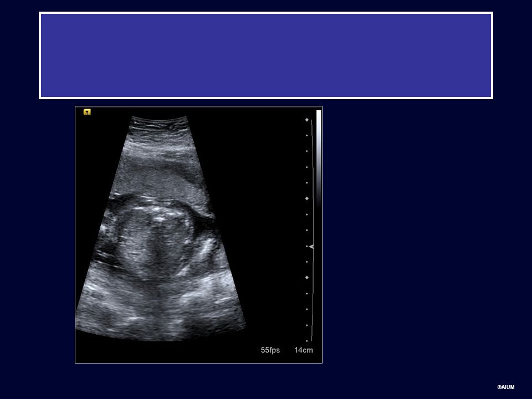The image size is (532, 399).
Task: Click the topmost diamond depth marker
Action: tap(306, 120)
